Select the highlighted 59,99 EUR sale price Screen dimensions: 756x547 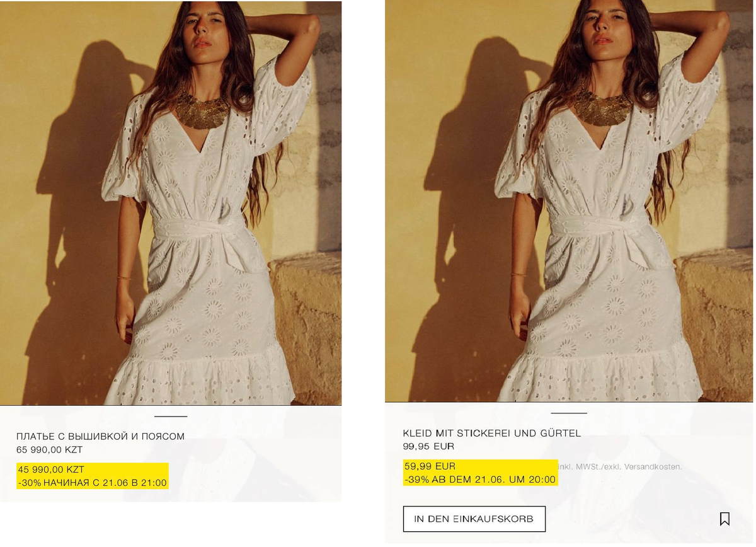(430, 466)
